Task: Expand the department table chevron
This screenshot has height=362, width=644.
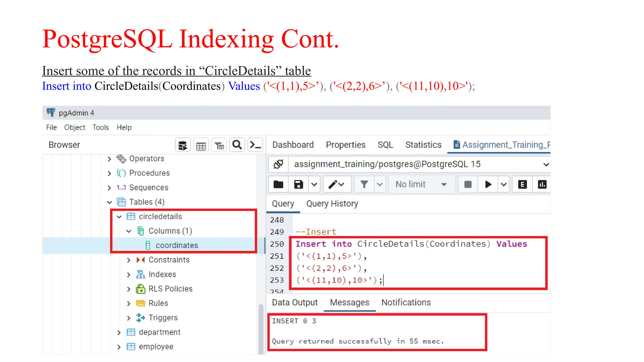Action: [x=119, y=332]
